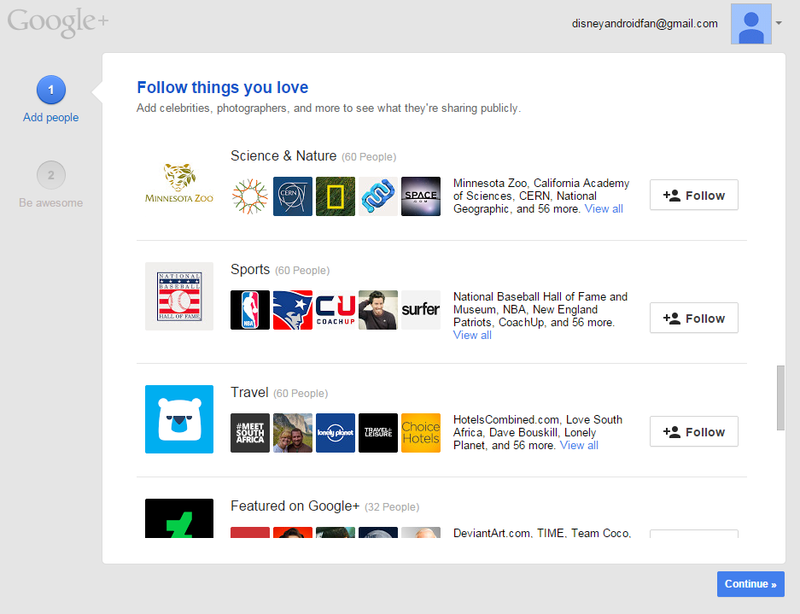
Task: Follow the Sports group
Action: pos(694,318)
